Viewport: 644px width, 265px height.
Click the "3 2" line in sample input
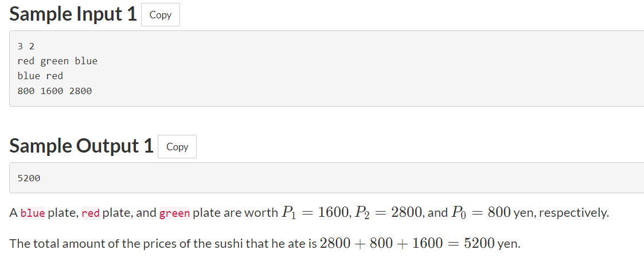point(26,46)
